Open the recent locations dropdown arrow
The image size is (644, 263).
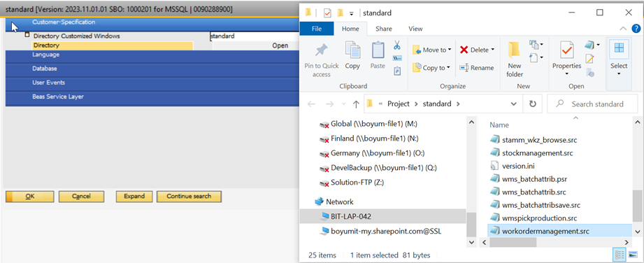pyautogui.click(x=344, y=104)
